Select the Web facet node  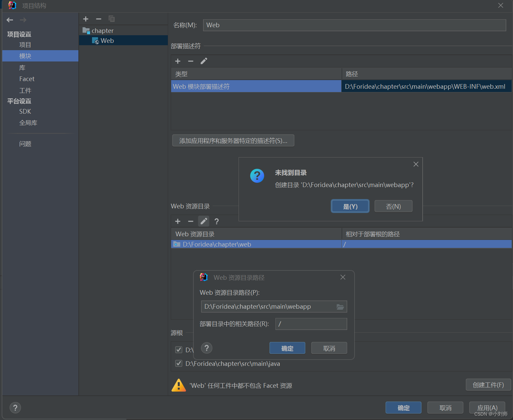[x=124, y=41]
